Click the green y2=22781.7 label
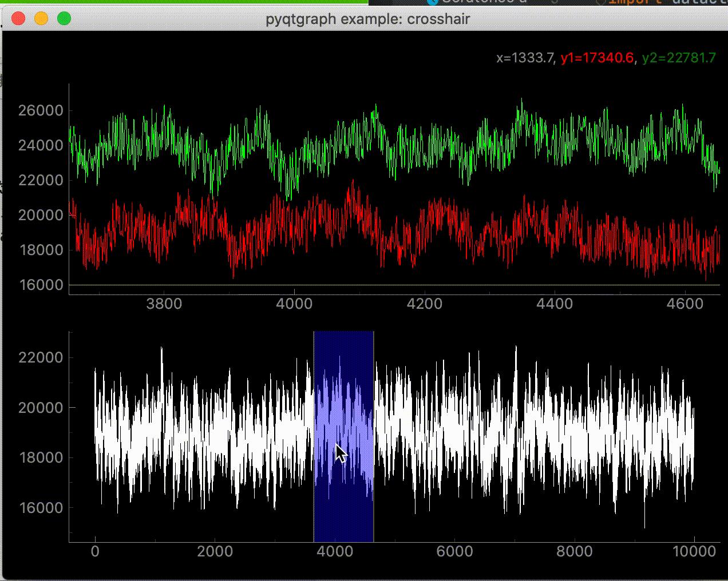The image size is (728, 581). (679, 58)
